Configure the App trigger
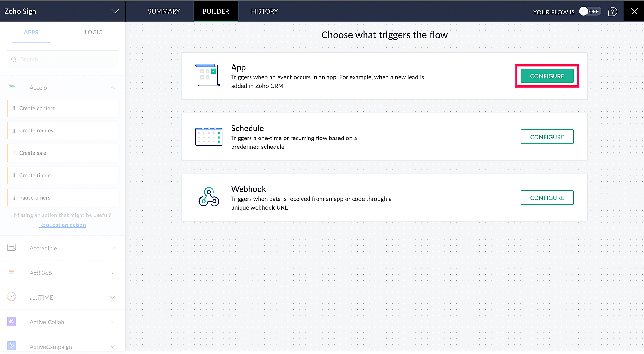Viewport: 644px width, 354px height. click(x=547, y=76)
